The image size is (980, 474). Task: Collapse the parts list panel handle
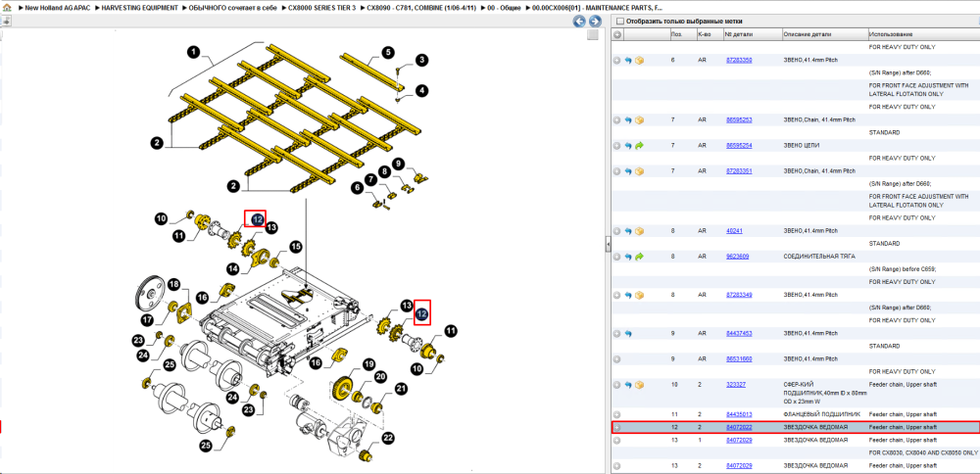tap(608, 245)
